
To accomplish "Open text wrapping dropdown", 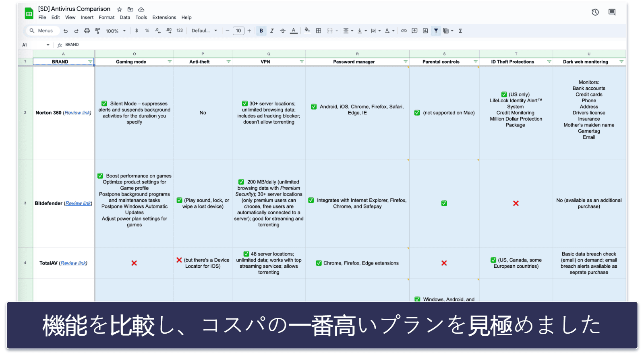I will coord(376,31).
